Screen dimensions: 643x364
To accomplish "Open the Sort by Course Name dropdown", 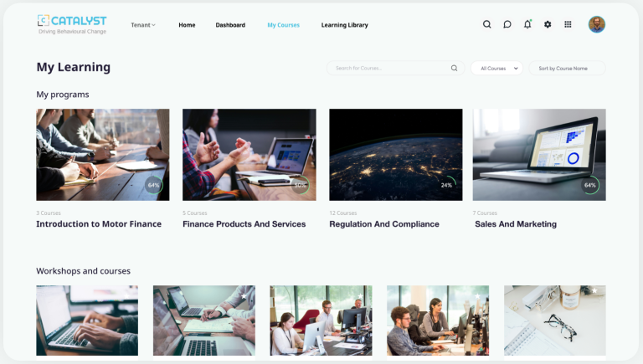I will click(567, 68).
